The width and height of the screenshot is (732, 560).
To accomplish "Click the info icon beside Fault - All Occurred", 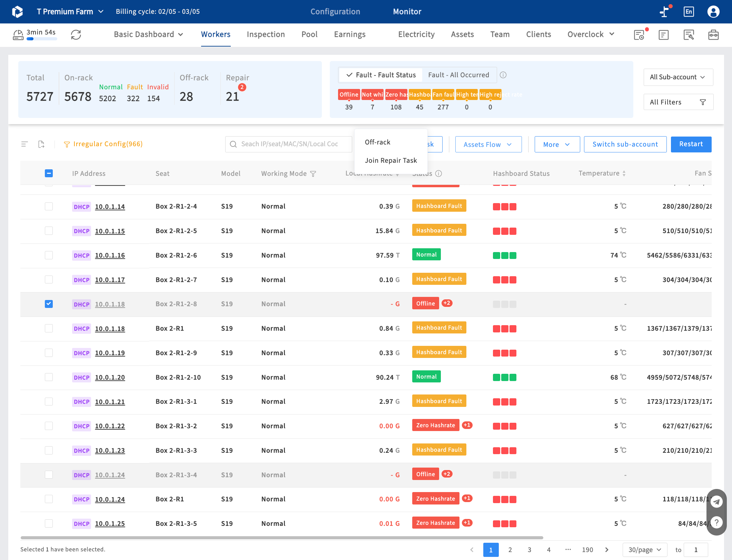I will click(503, 75).
